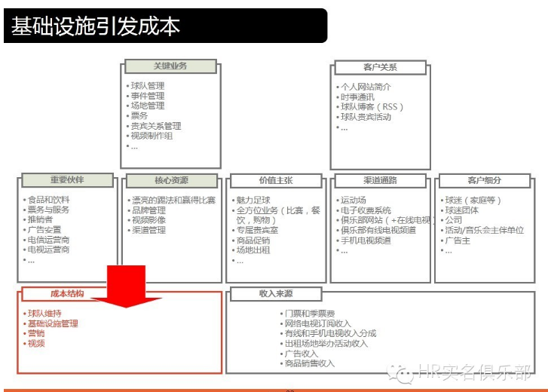Select the 票务 entry under 关键业务
The width and height of the screenshot is (548, 392).
point(139,115)
